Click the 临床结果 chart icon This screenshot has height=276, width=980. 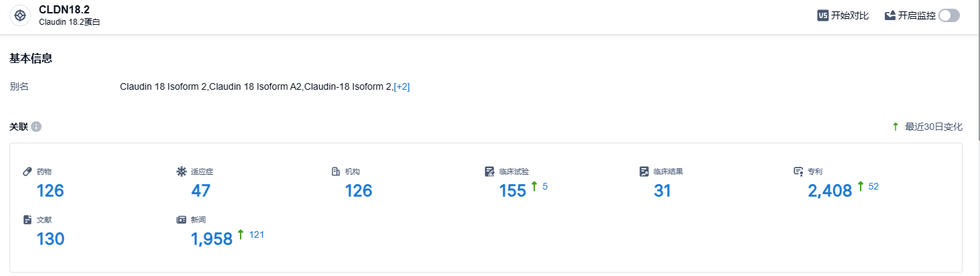[644, 171]
